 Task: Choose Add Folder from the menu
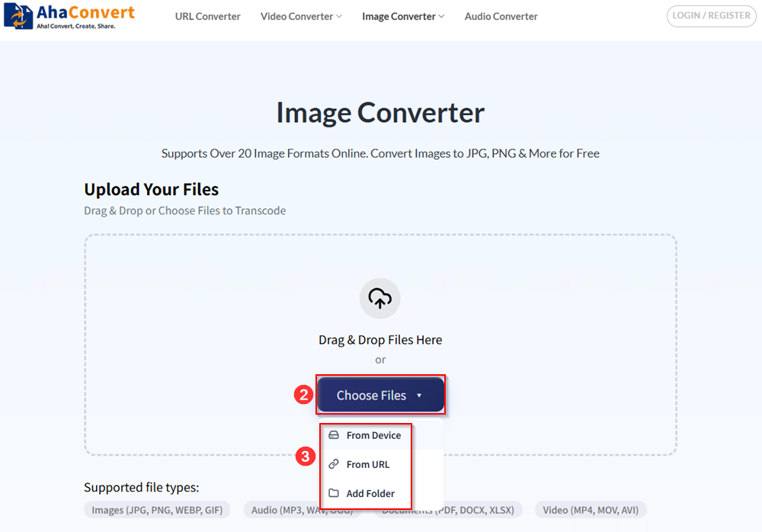[x=370, y=493]
